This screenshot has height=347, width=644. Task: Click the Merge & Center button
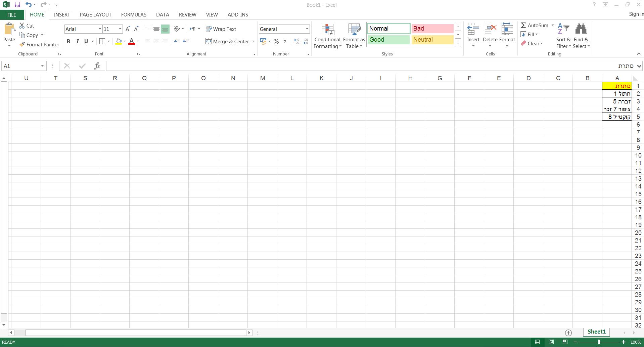pos(227,41)
